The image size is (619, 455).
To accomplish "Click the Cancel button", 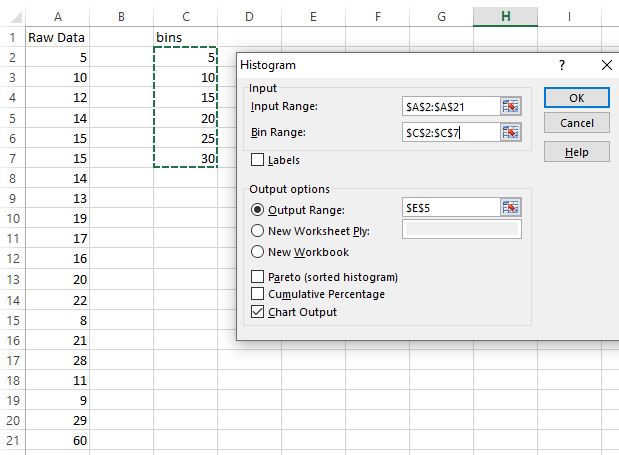I will click(576, 123).
